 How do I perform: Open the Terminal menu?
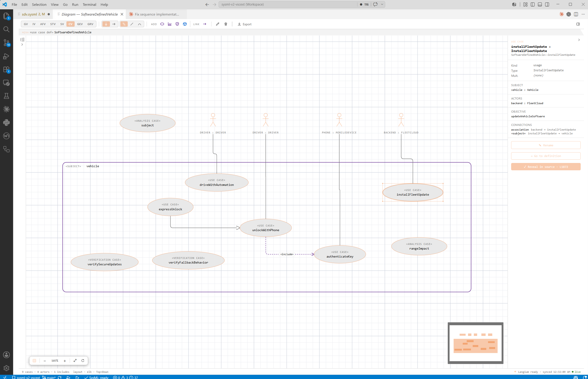point(89,4)
